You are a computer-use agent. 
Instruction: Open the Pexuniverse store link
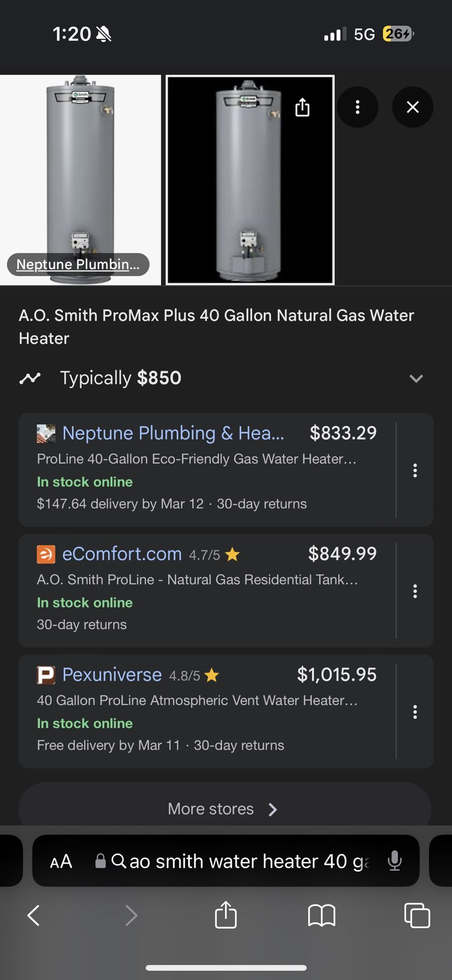point(112,675)
